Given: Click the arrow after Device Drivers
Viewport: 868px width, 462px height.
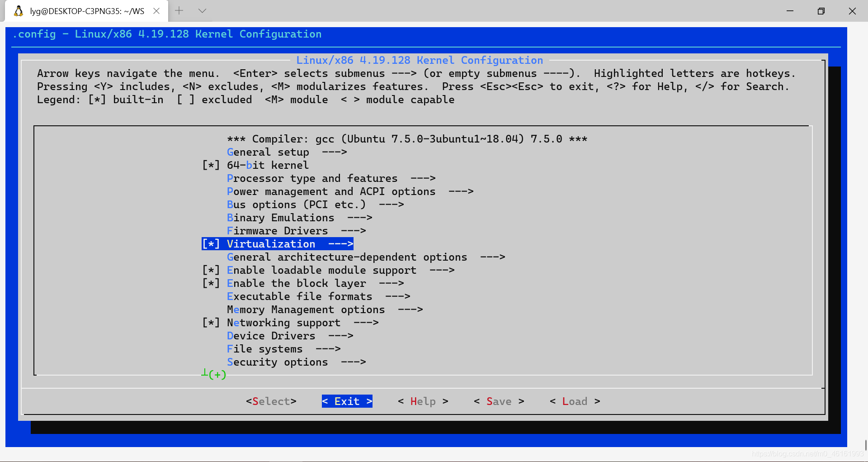Looking at the screenshot, I should click(x=341, y=336).
